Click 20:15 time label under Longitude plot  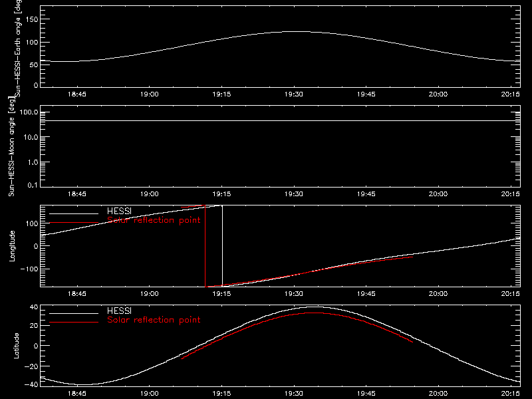(x=510, y=294)
